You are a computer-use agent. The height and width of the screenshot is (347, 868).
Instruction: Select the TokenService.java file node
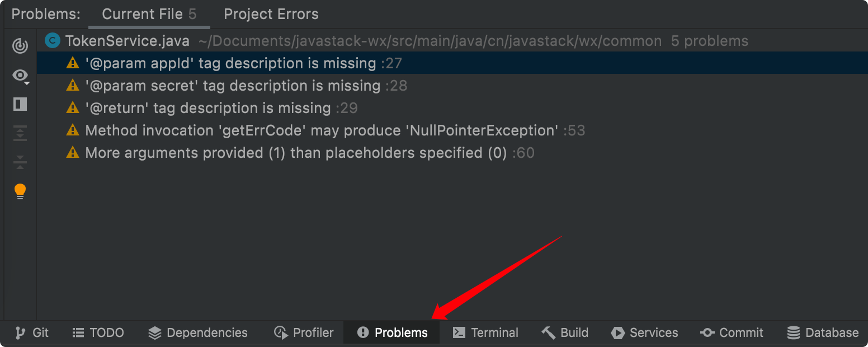tap(128, 41)
